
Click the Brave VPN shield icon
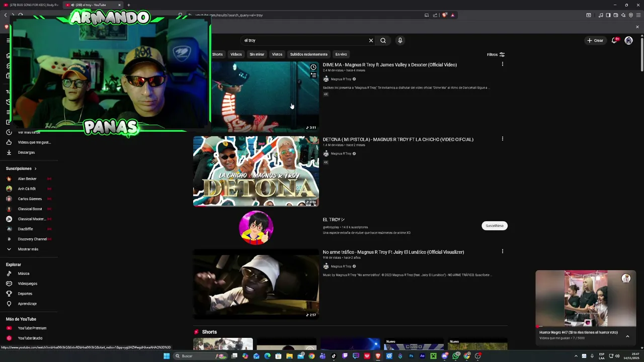click(631, 15)
